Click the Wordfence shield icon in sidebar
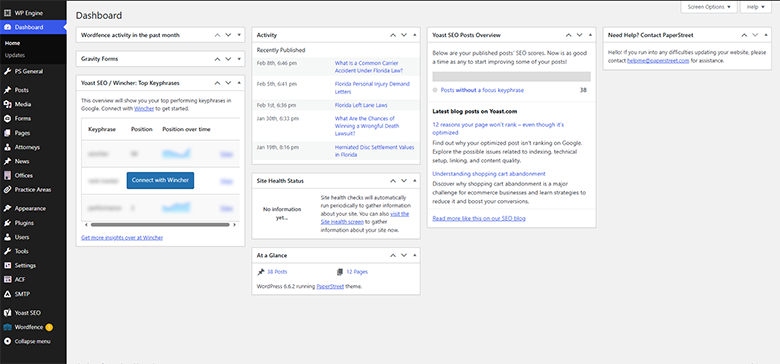Image resolution: width=780 pixels, height=364 pixels. pos(7,327)
